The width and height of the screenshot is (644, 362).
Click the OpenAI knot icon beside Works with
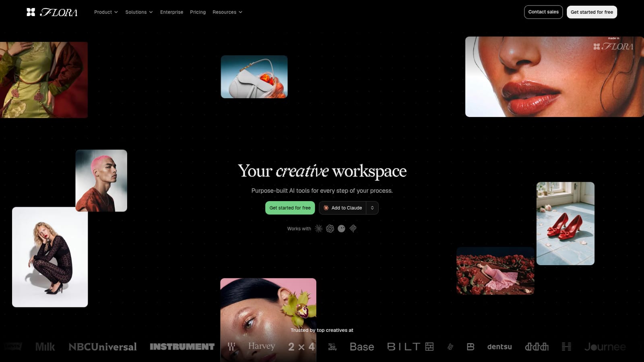click(x=330, y=228)
